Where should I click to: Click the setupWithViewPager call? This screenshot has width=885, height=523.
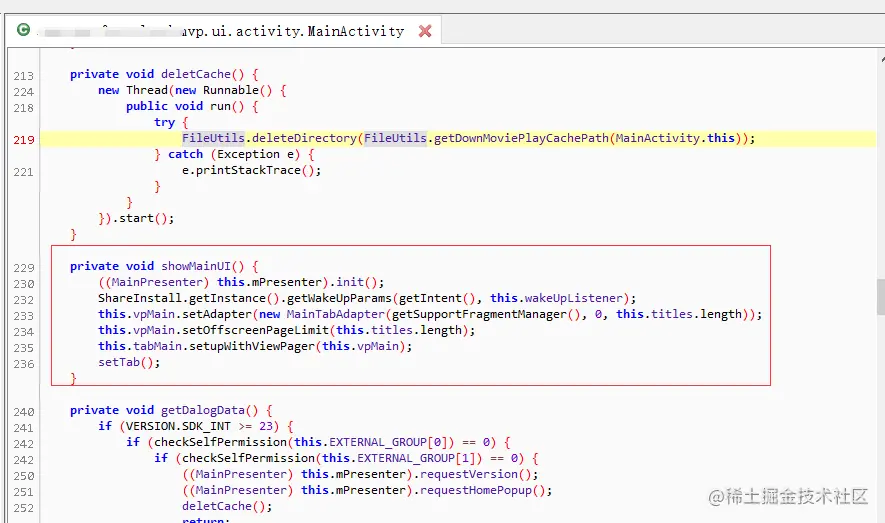click(x=252, y=346)
